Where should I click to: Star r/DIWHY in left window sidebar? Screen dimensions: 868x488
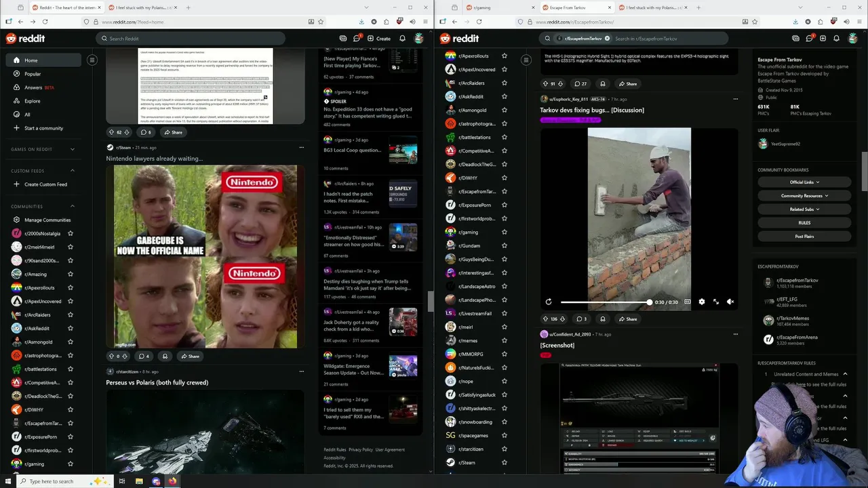71,409
